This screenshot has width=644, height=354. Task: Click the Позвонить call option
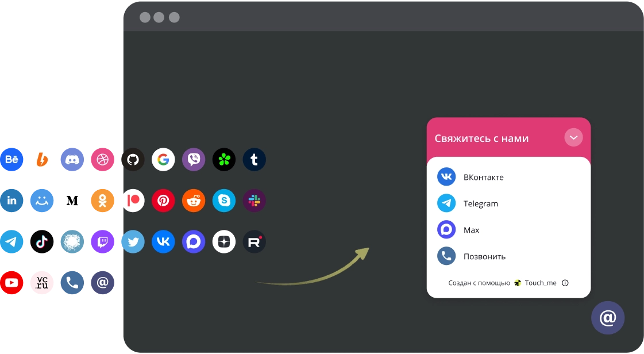tap(484, 256)
